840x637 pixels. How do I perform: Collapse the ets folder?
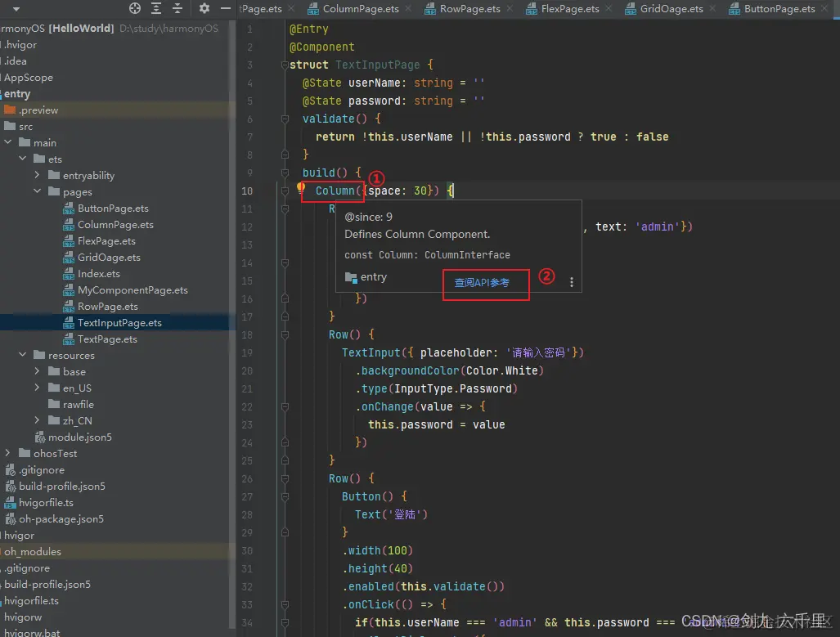23,159
